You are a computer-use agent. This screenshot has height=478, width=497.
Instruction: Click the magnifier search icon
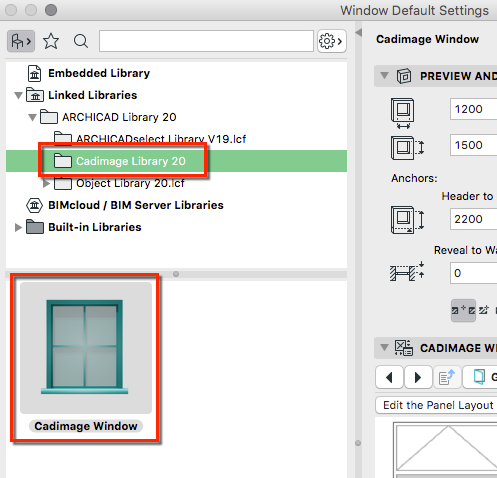pyautogui.click(x=81, y=41)
